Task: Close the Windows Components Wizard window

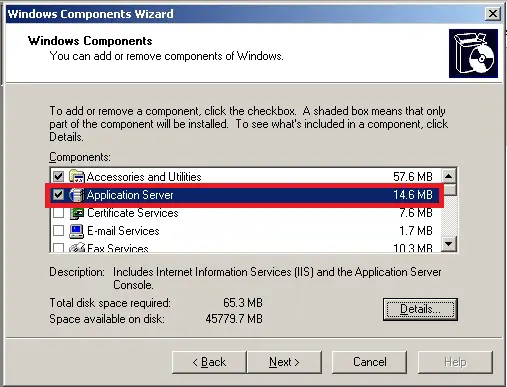Action: pyautogui.click(x=493, y=14)
